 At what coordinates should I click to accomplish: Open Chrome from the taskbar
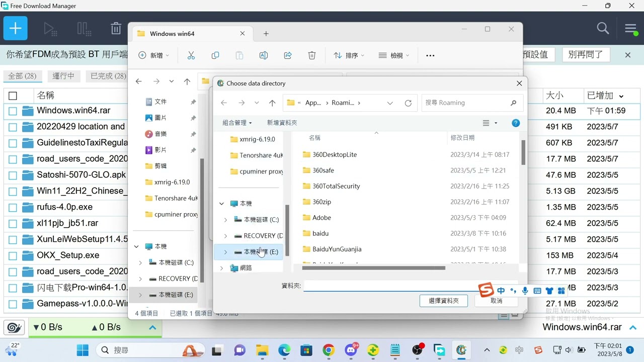[329, 350]
